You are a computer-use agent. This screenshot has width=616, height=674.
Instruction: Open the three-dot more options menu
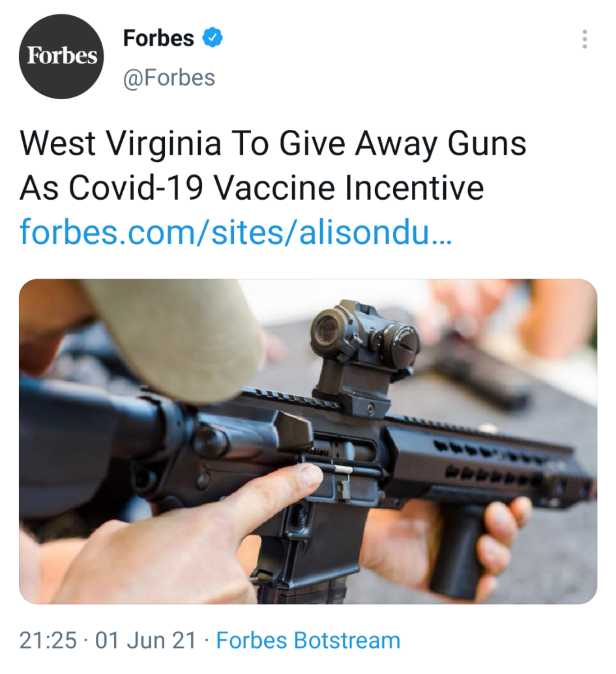584,39
